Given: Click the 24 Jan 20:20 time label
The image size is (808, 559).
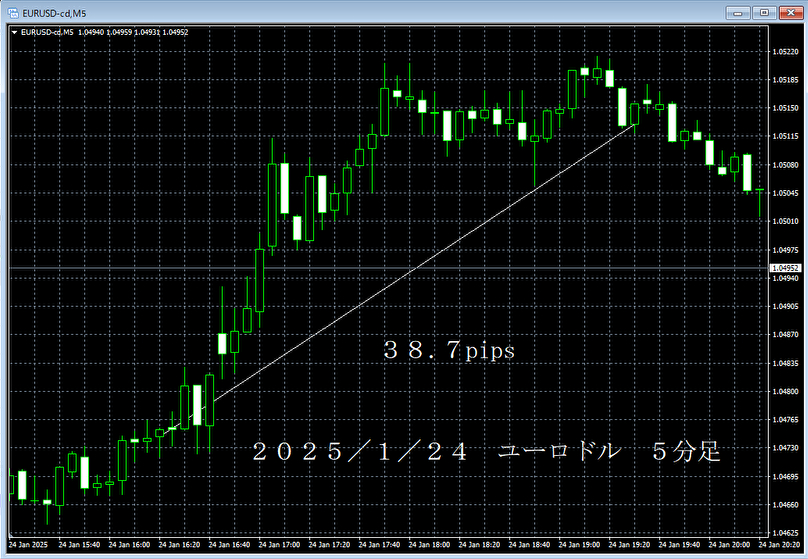Looking at the screenshot, I should (x=779, y=545).
